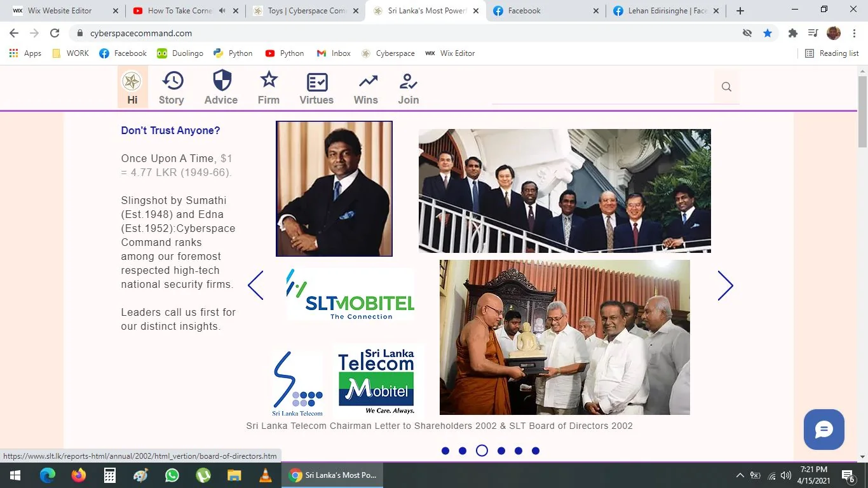Screen dimensions: 868x488
Task: Select the fourth slideshow dot
Action: [x=501, y=451]
